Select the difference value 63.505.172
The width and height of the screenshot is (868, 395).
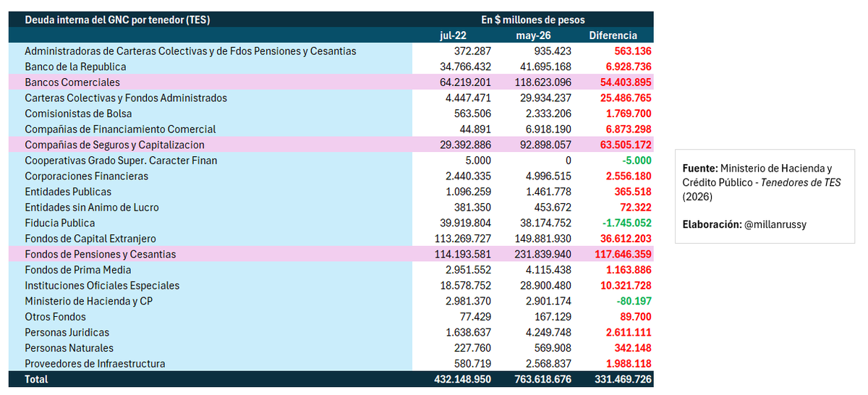[624, 145]
